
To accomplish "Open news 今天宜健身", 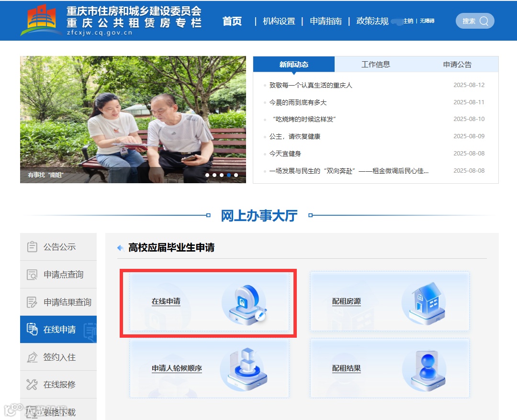I will coord(285,154).
